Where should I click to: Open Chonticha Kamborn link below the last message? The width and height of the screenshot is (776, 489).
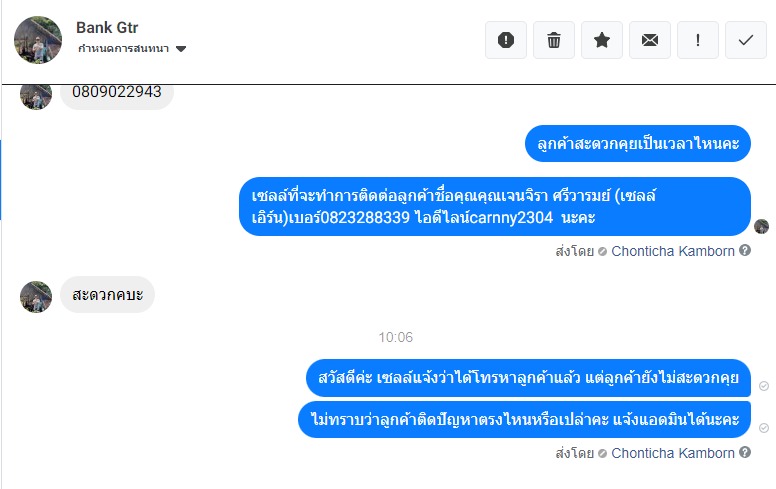[x=672, y=453]
